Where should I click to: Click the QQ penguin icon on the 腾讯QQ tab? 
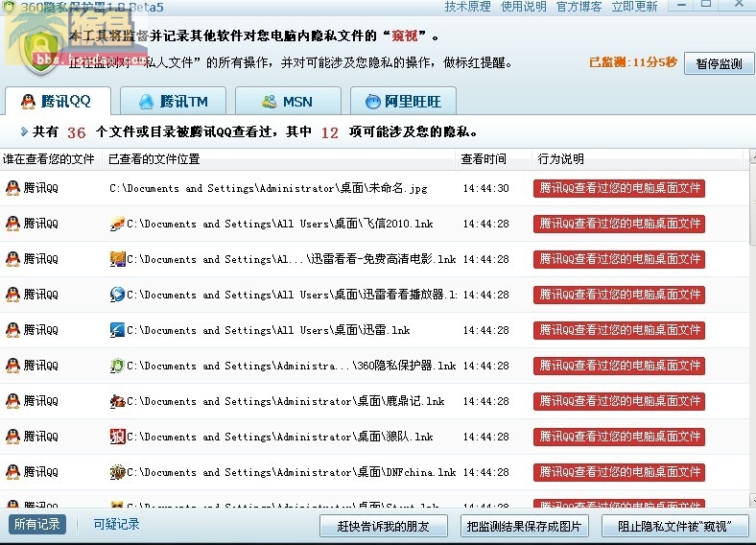point(28,102)
